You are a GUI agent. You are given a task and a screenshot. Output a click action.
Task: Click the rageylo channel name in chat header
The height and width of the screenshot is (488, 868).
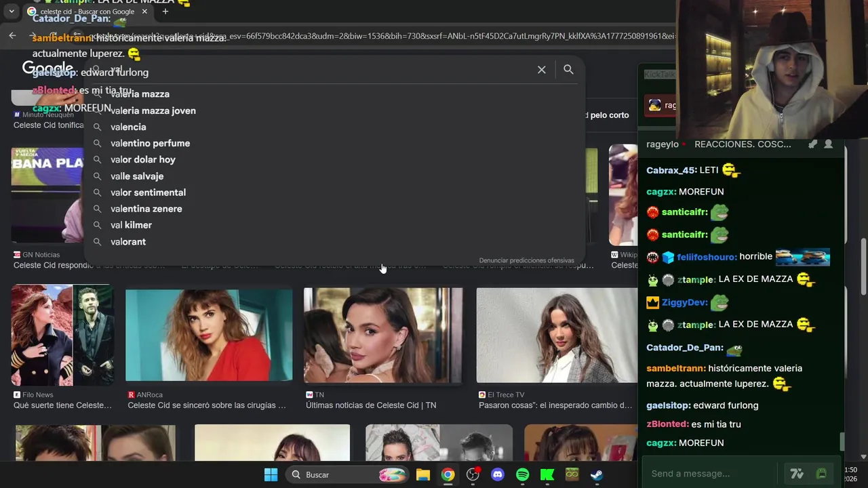[x=663, y=144]
